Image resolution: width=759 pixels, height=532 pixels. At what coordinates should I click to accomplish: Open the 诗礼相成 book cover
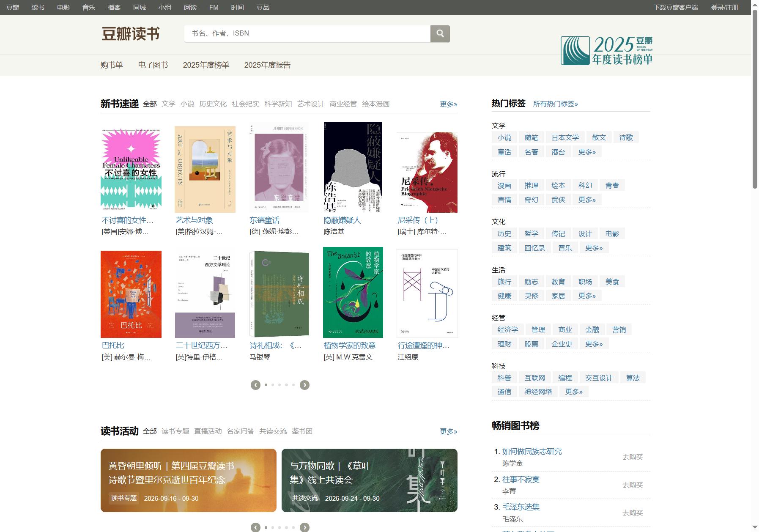(279, 294)
